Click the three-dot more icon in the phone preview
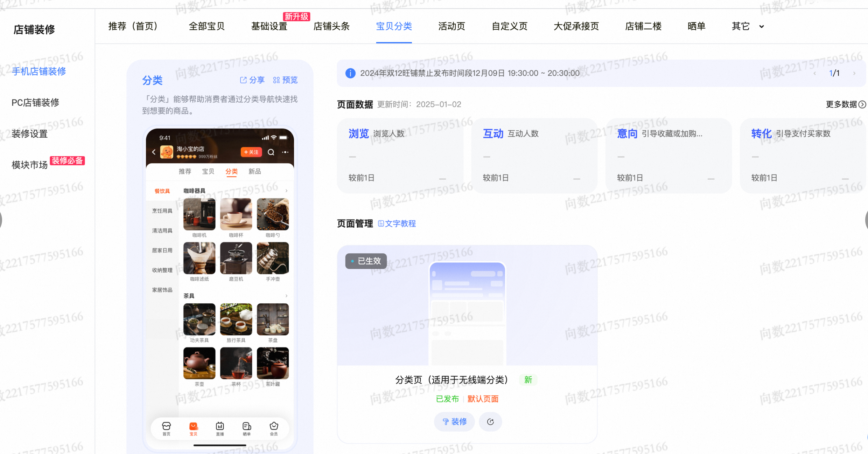 tap(285, 152)
